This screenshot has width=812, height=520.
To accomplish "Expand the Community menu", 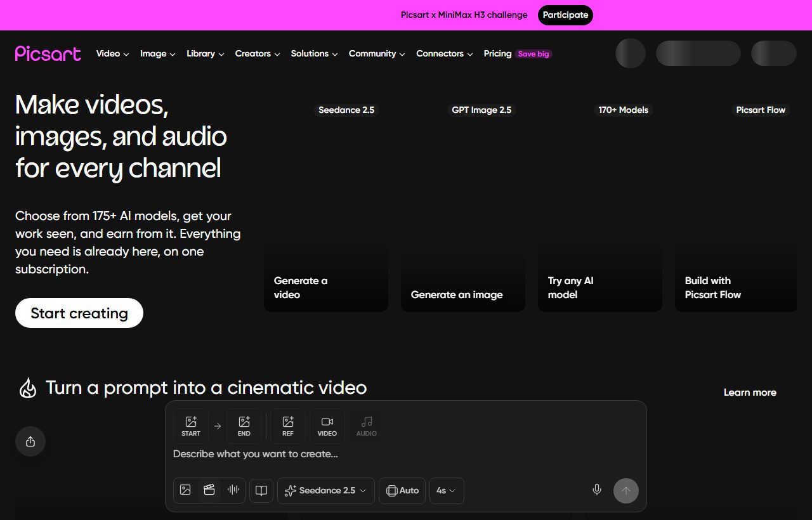I will pyautogui.click(x=377, y=54).
